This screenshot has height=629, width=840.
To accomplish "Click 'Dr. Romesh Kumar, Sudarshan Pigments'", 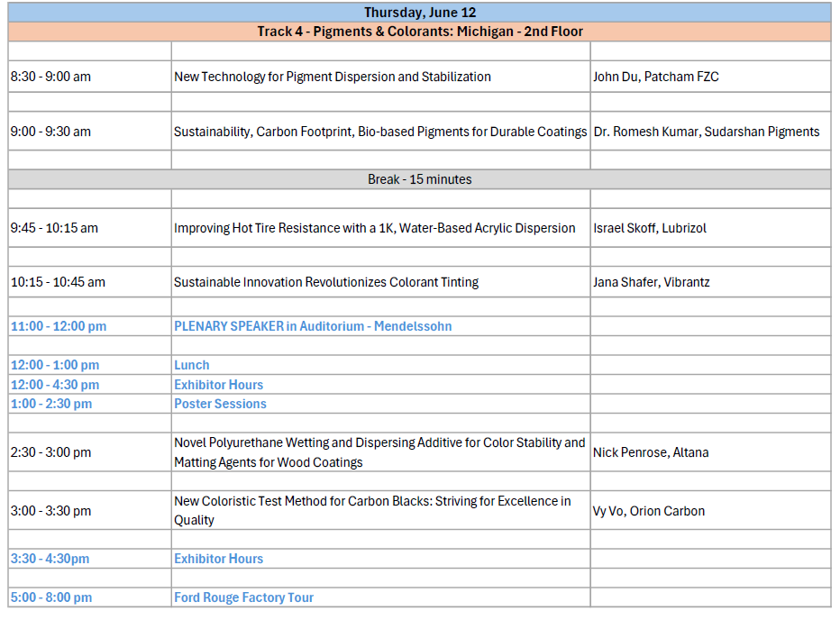I will click(x=706, y=132).
